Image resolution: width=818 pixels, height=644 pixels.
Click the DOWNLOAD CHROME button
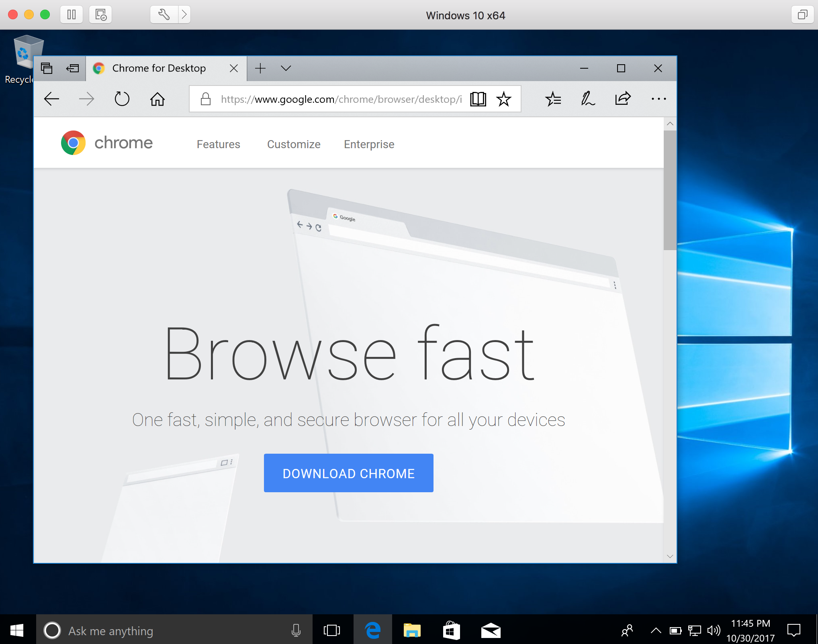click(x=348, y=473)
